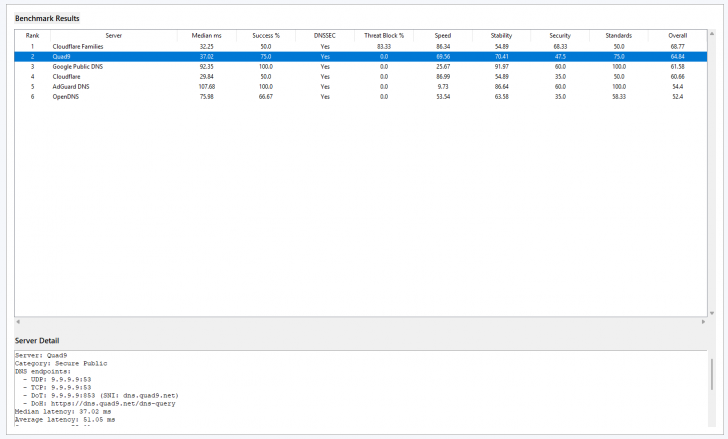This screenshot has height=439, width=728.
Task: Select the OpenDNS row
Action: pyautogui.click(x=361, y=97)
